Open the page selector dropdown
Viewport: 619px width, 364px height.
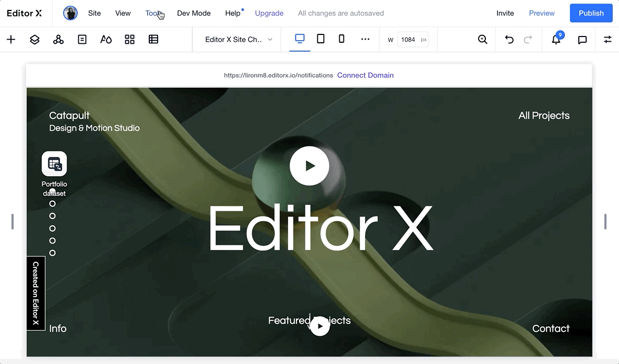point(239,40)
